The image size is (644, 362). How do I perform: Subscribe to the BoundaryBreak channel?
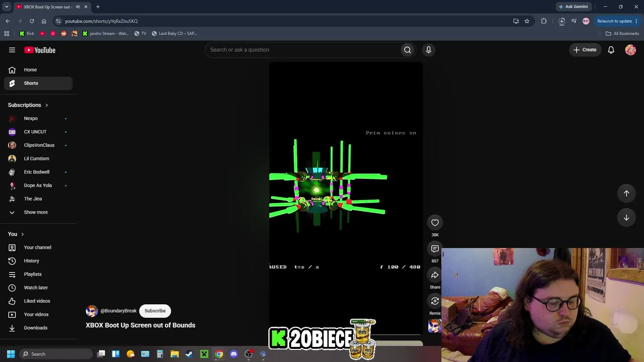[155, 311]
